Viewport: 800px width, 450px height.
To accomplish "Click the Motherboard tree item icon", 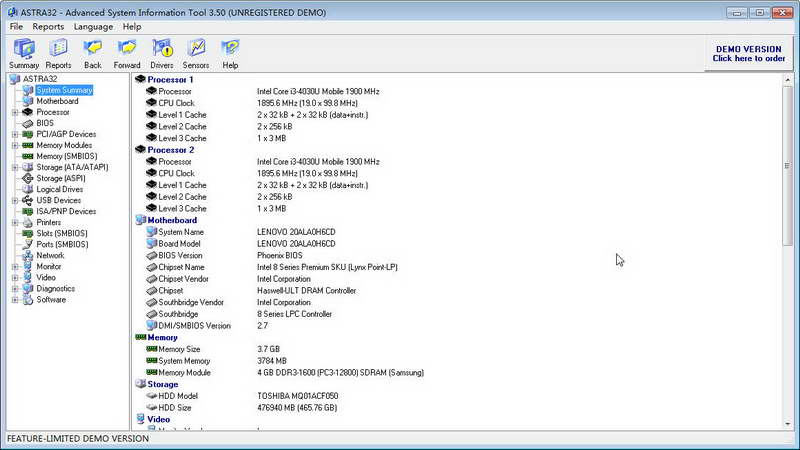I will coord(28,101).
